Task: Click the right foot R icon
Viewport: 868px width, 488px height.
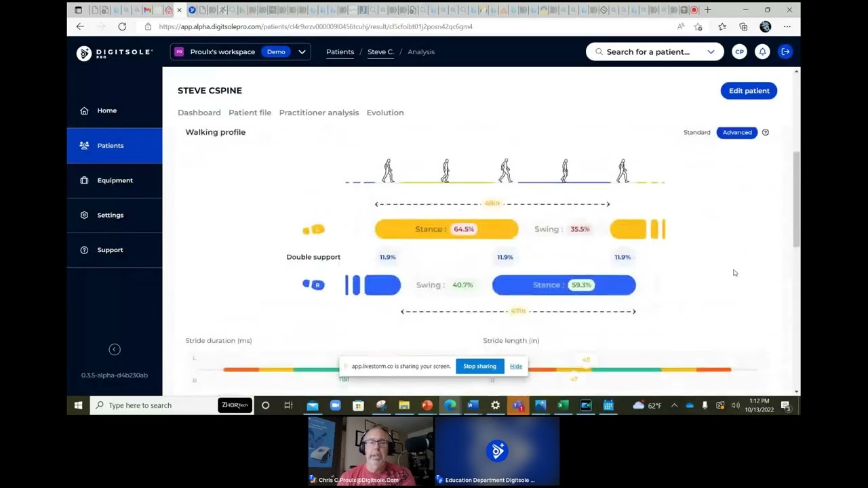Action: click(x=314, y=285)
